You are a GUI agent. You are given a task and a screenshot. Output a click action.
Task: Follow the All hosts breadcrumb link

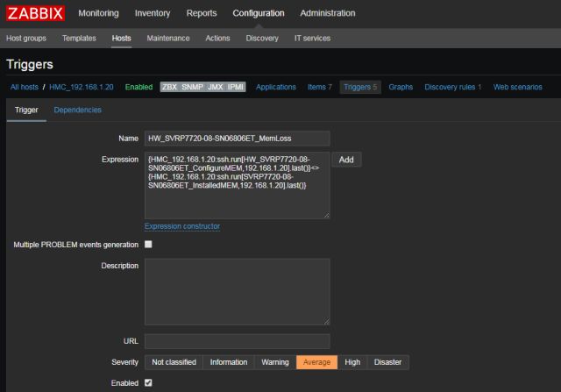click(25, 87)
